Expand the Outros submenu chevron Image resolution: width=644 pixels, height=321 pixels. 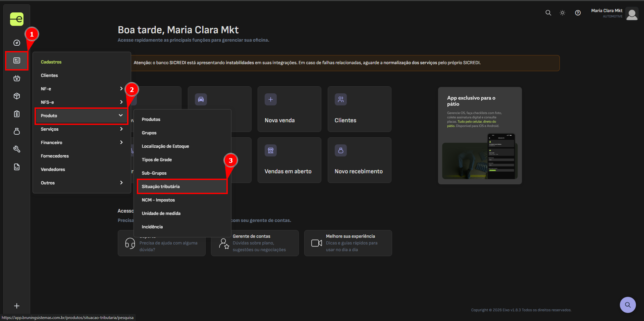(x=121, y=183)
